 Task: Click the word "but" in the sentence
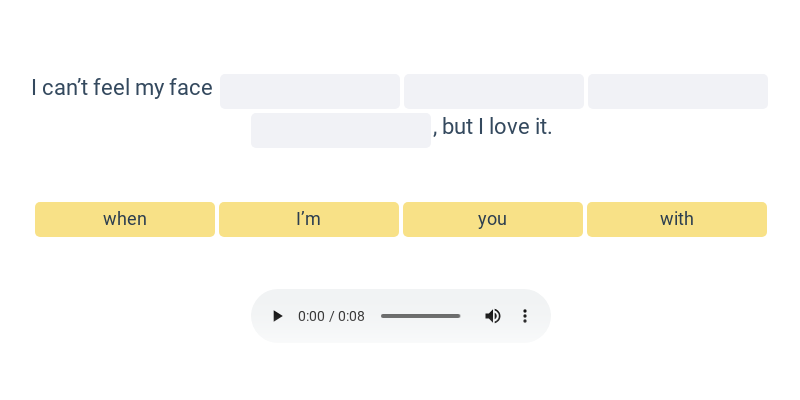pos(457,127)
